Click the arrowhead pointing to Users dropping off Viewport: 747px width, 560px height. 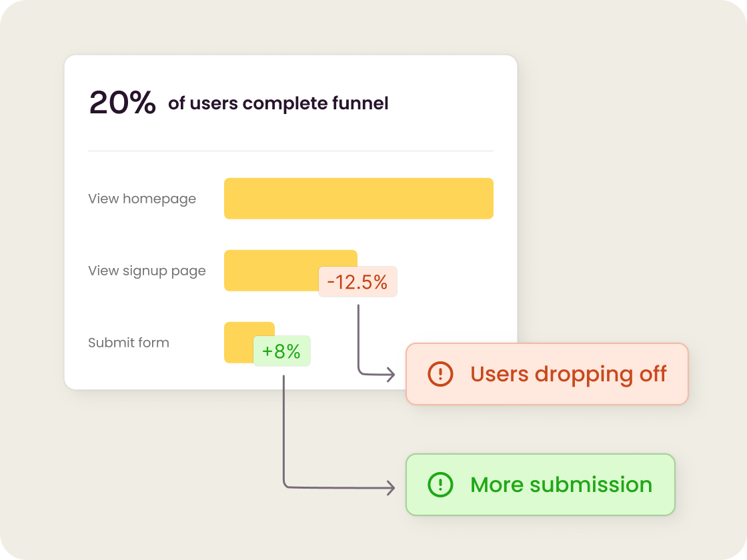tap(391, 375)
